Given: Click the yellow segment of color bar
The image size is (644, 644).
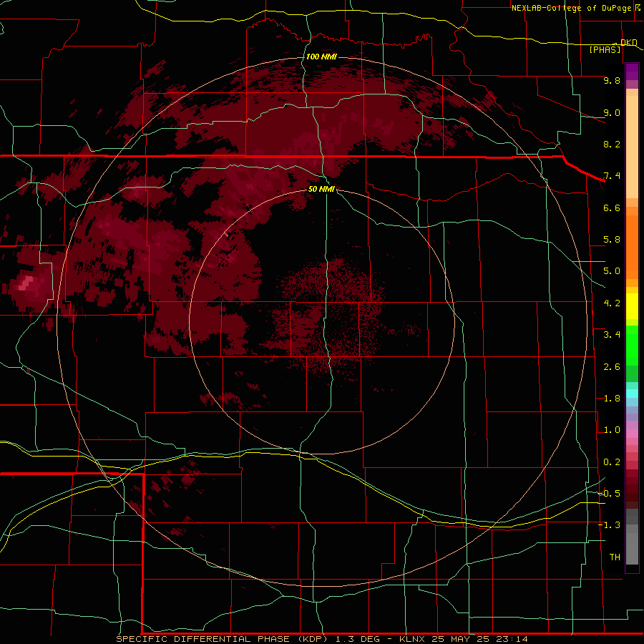Looking at the screenshot, I should [x=632, y=306].
